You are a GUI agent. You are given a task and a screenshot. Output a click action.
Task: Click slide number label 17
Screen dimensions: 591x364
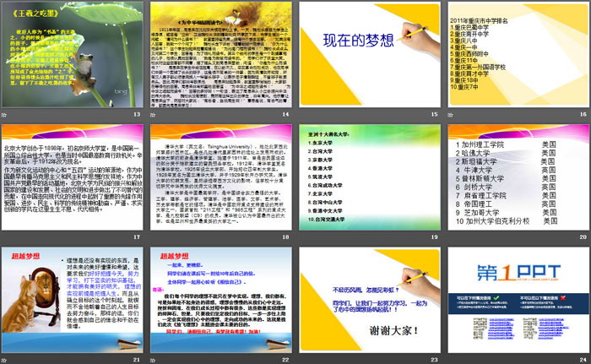[137, 236]
